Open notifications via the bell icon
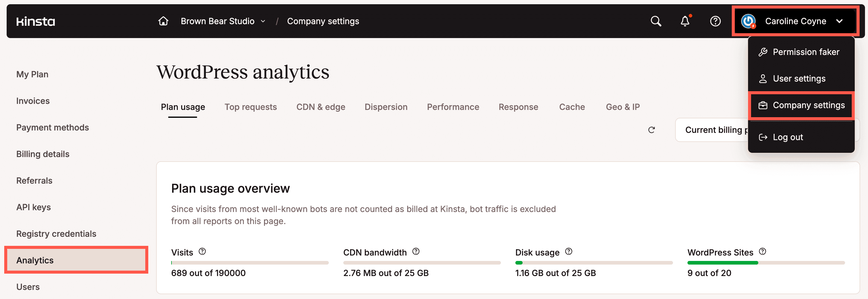The image size is (868, 299). (x=685, y=21)
